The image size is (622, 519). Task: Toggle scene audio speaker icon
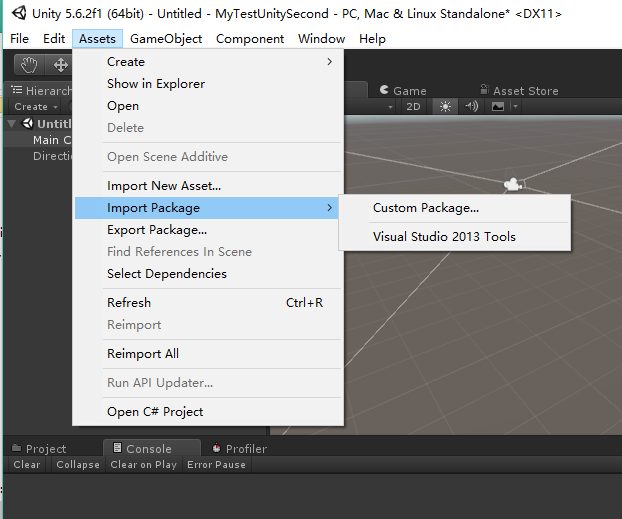[471, 106]
